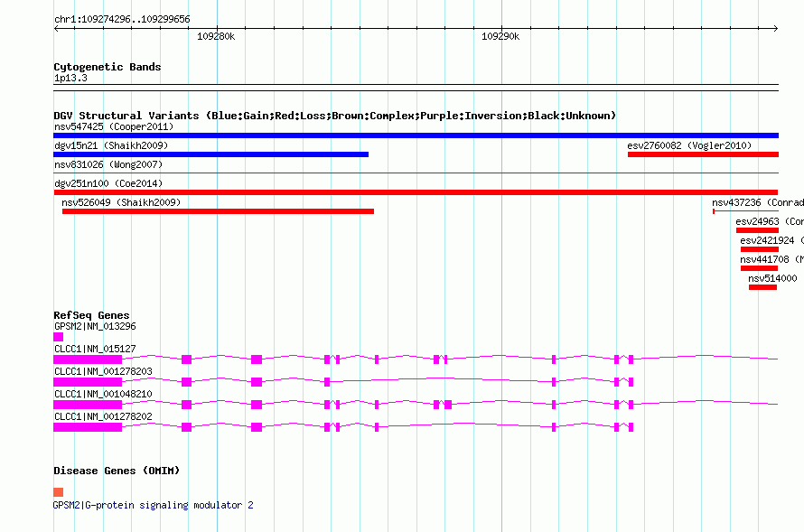Open esv2760082 (Vogler2010) label
This screenshot has height=532, width=804.
click(x=689, y=145)
